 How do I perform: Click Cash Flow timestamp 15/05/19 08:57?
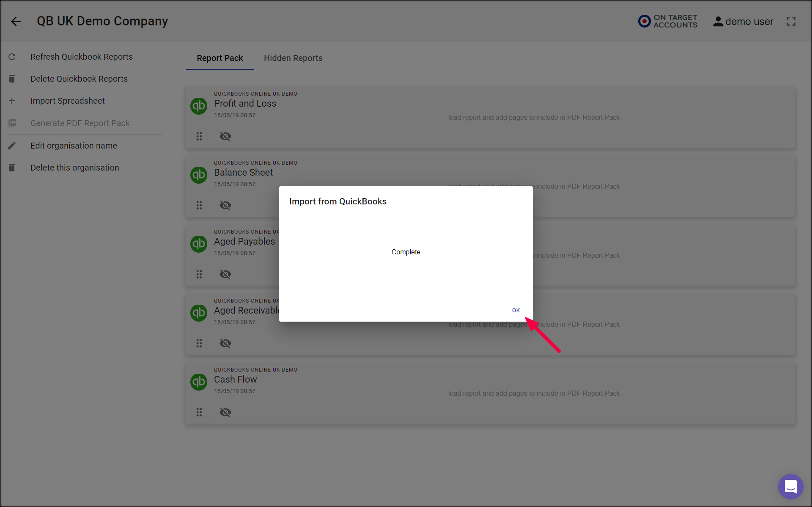[x=235, y=391]
